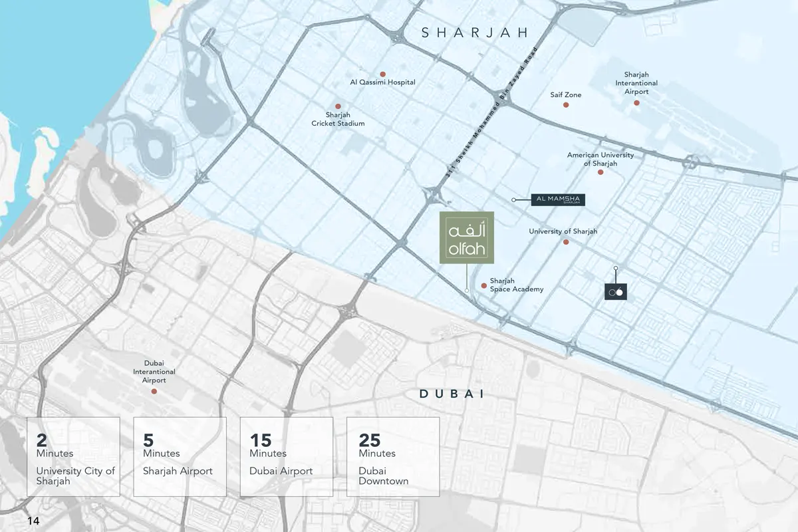Click the 15 Minutes Dubai Airport box
The height and width of the screenshot is (532, 798).
[x=286, y=457]
